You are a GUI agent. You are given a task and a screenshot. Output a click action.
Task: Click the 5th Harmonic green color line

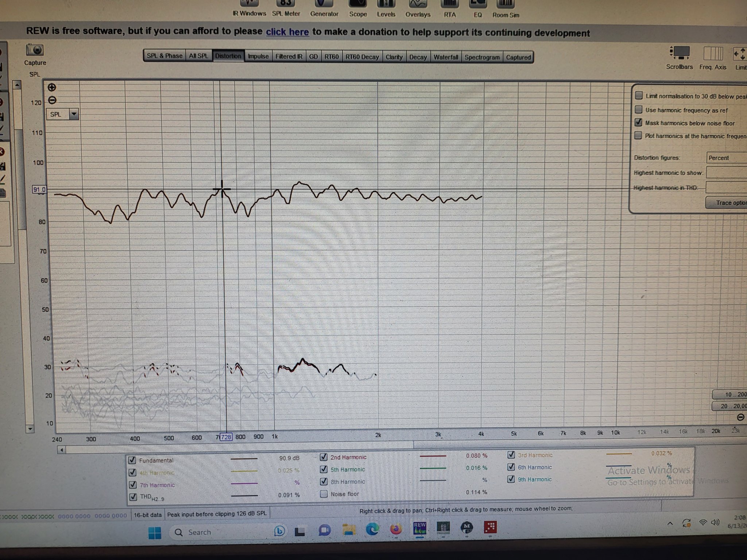433,468
